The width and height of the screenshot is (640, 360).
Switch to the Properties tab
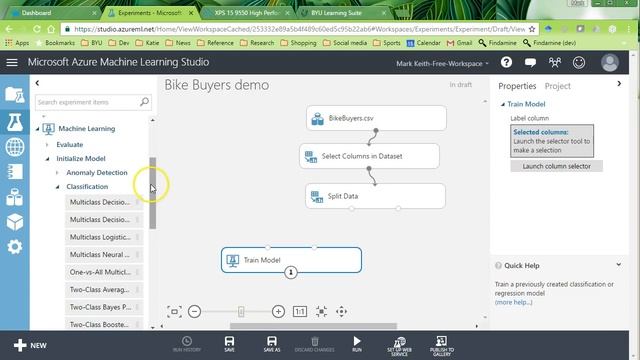(x=517, y=86)
